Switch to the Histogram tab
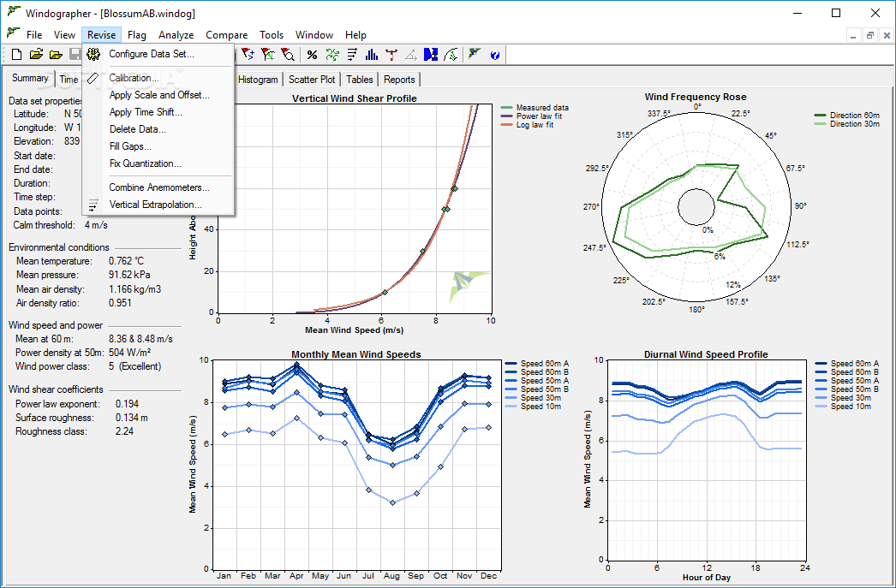This screenshot has width=896, height=588. pos(258,80)
